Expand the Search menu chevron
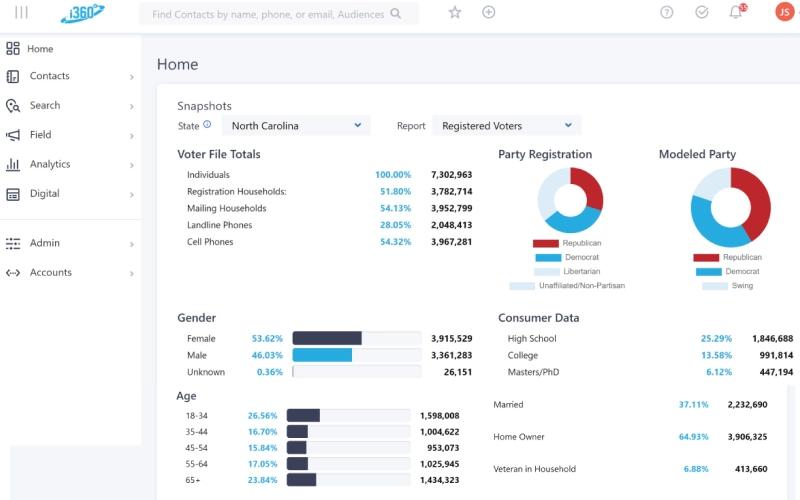The width and height of the screenshot is (800, 500). click(x=132, y=107)
